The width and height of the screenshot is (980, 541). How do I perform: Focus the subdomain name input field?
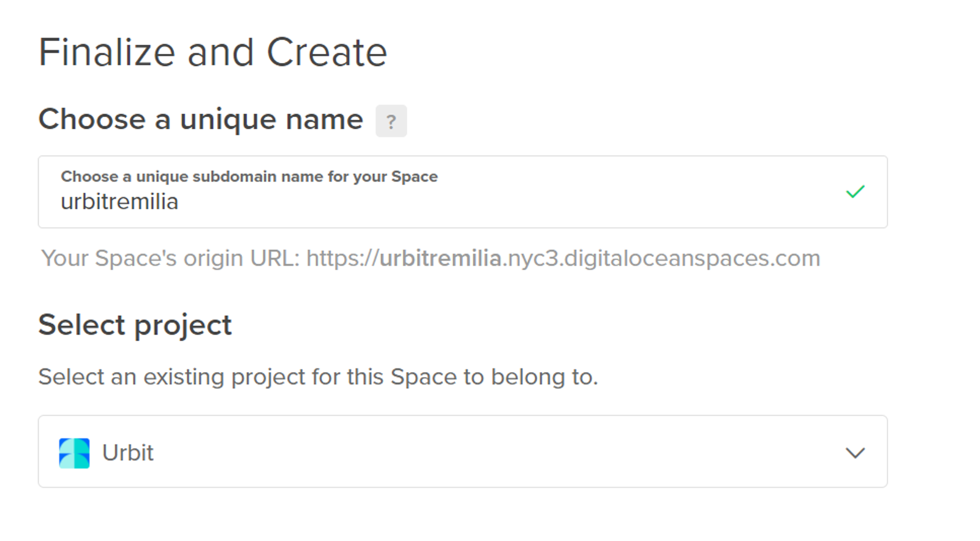462,192
